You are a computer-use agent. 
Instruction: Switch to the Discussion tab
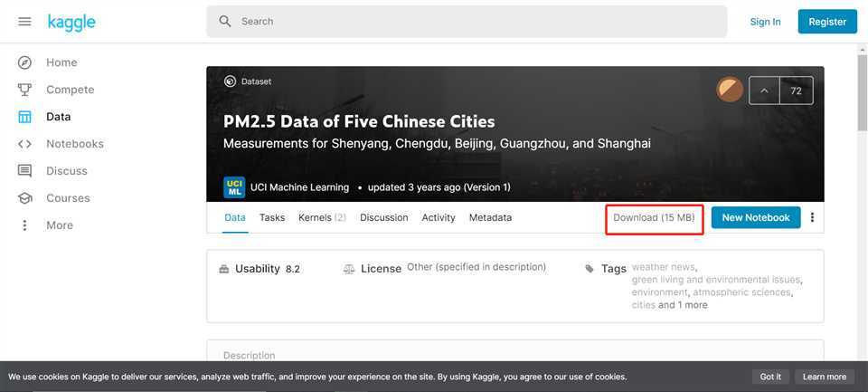point(383,218)
